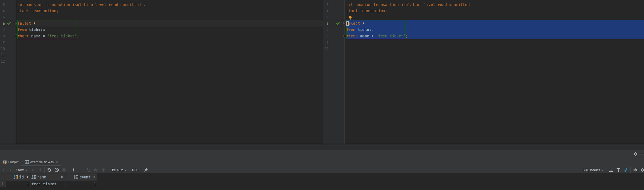Revert selected changes in result grid
The height and width of the screenshot is (190, 644).
coord(88,170)
